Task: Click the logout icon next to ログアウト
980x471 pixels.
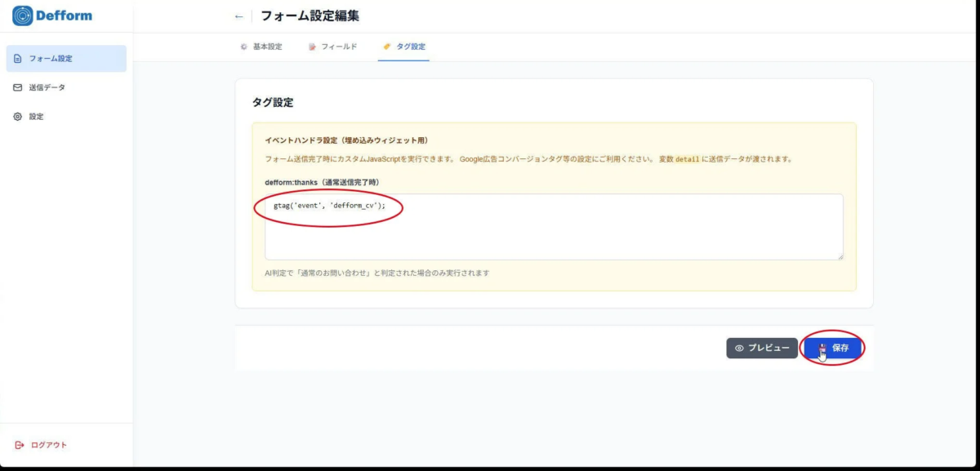Action: (x=18, y=444)
